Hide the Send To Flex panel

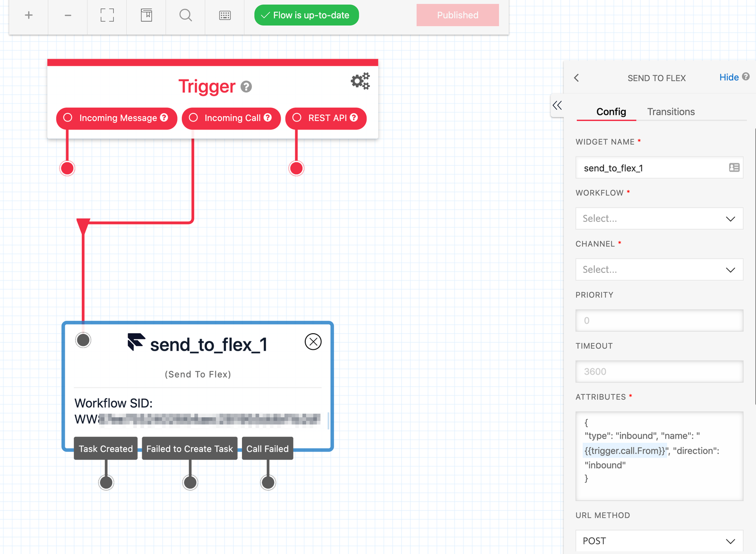[x=729, y=77]
